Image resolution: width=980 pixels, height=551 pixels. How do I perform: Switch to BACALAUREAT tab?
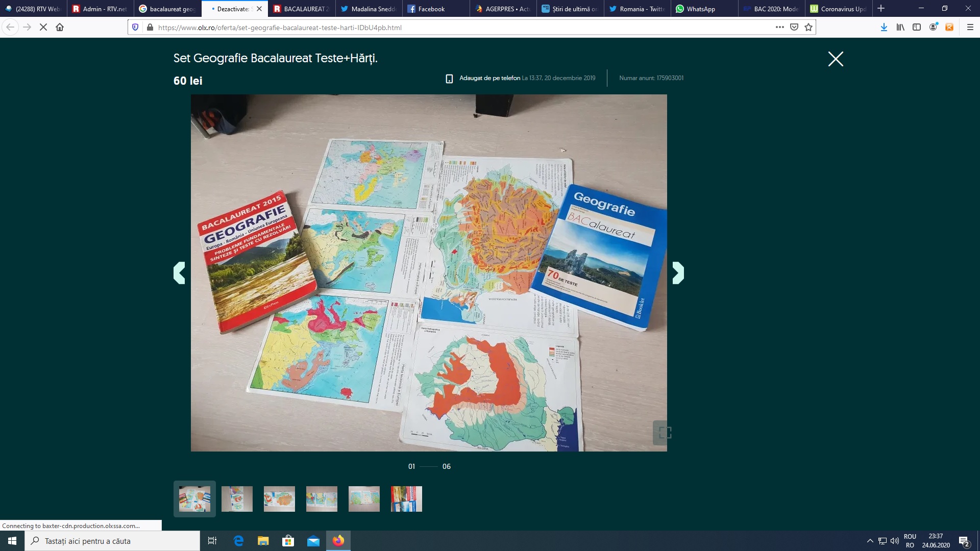tap(302, 9)
